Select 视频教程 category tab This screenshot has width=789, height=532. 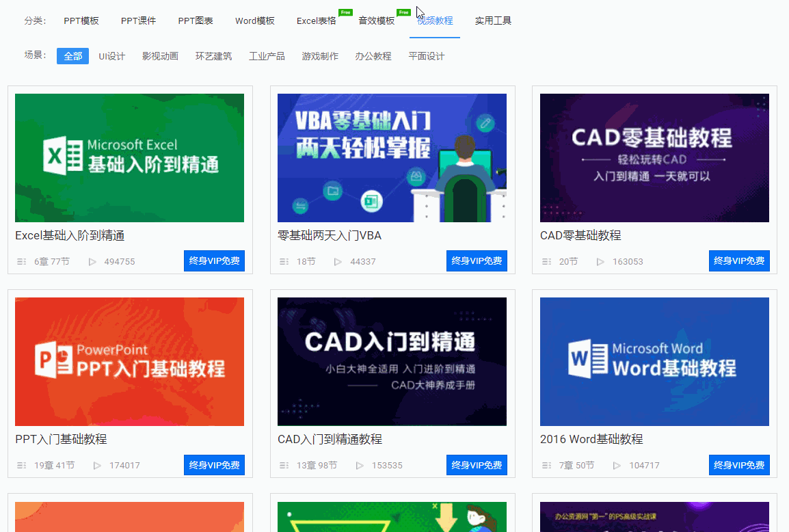click(435, 21)
